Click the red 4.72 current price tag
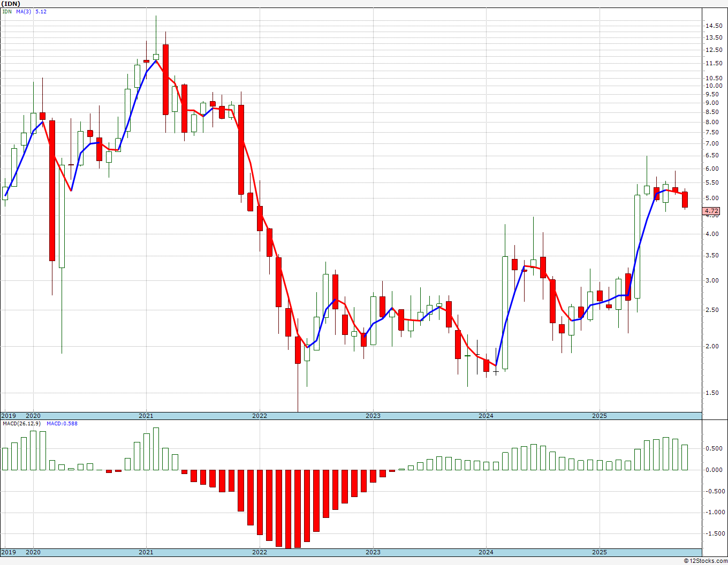Screen dimensions: 728x565 click(711, 211)
